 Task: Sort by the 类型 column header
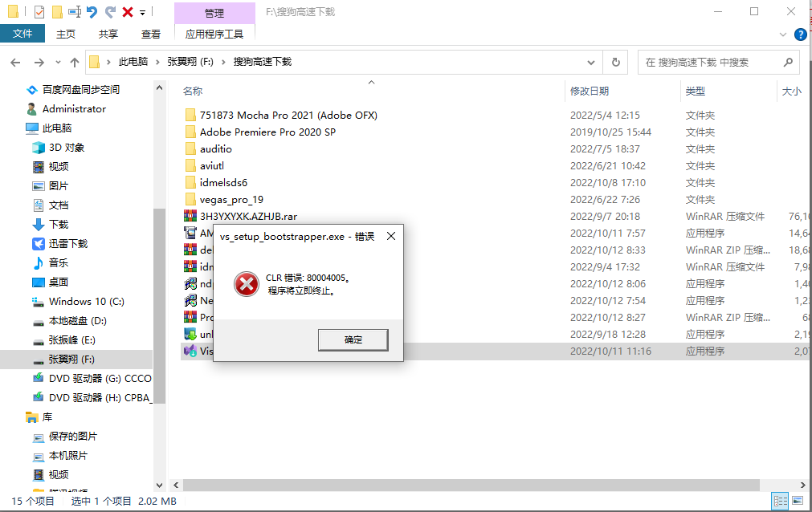pos(696,91)
